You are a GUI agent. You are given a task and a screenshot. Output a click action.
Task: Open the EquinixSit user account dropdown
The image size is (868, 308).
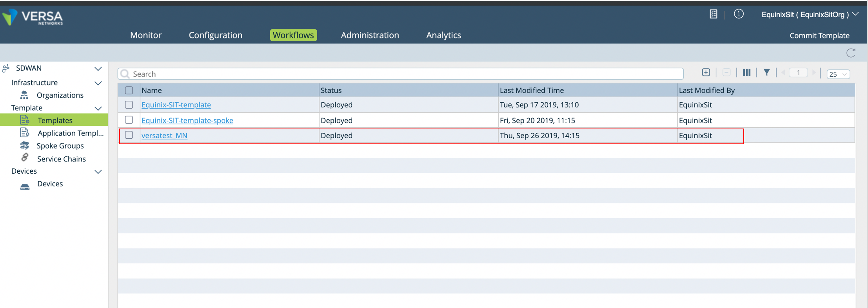click(810, 14)
